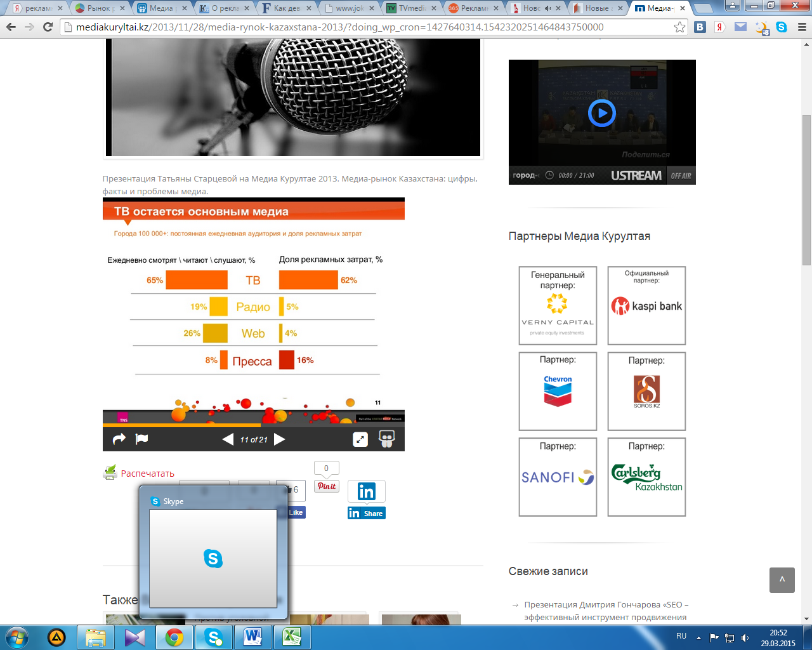This screenshot has height=650, width=812.
Task: Open the volume speaker tray icon
Action: coord(745,638)
